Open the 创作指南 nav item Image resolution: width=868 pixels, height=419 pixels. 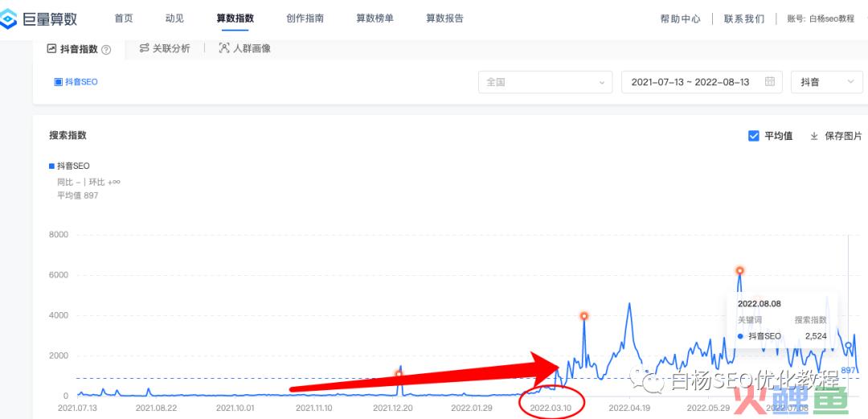click(x=305, y=18)
